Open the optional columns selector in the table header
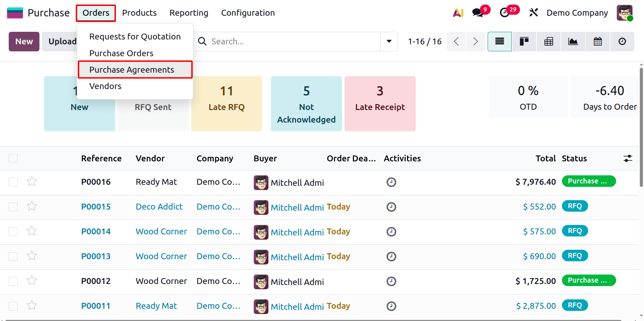 point(627,158)
